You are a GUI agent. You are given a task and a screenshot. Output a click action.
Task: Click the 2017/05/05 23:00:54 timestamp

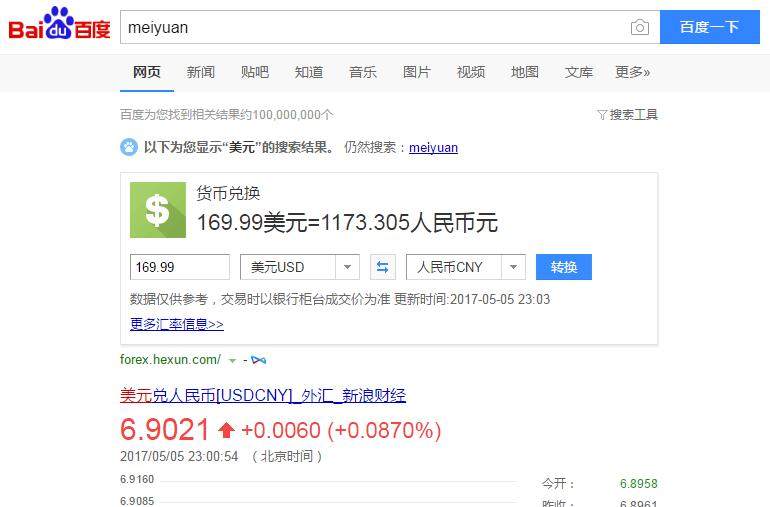pos(179,456)
